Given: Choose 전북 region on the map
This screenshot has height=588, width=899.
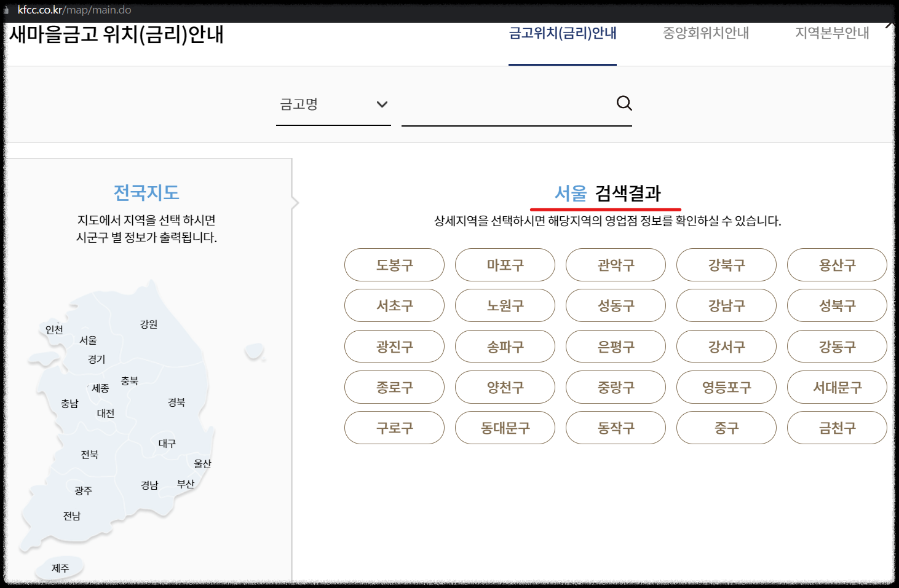Looking at the screenshot, I should 90,454.
